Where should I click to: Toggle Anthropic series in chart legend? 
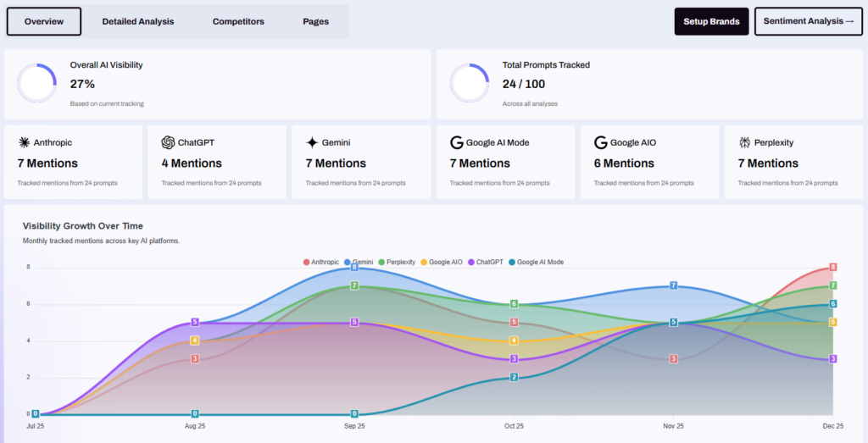point(324,263)
